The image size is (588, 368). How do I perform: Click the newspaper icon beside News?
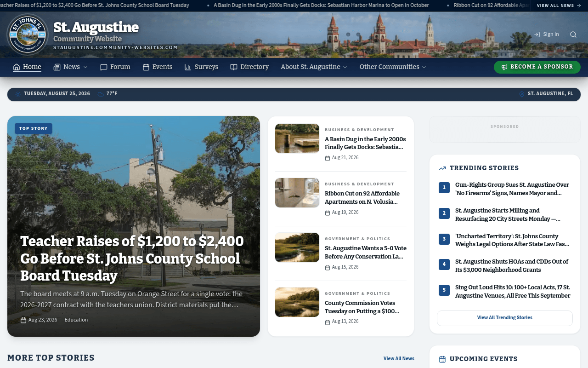(x=57, y=67)
